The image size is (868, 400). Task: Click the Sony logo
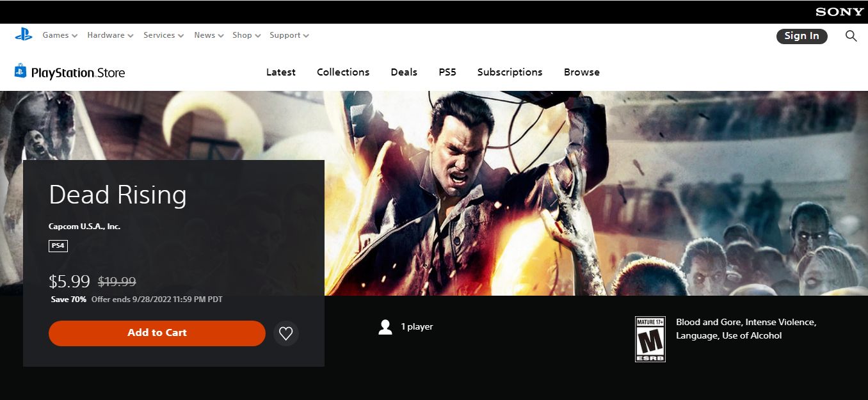[x=840, y=12]
